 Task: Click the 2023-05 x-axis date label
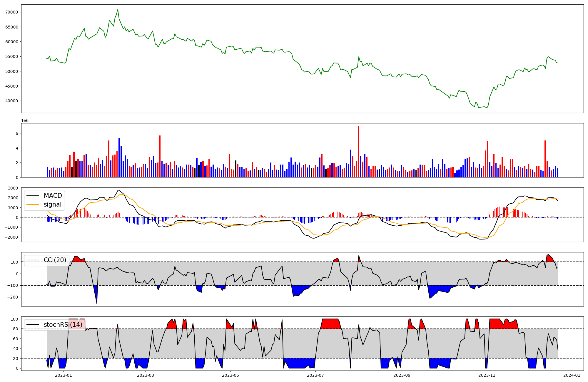[230, 375]
